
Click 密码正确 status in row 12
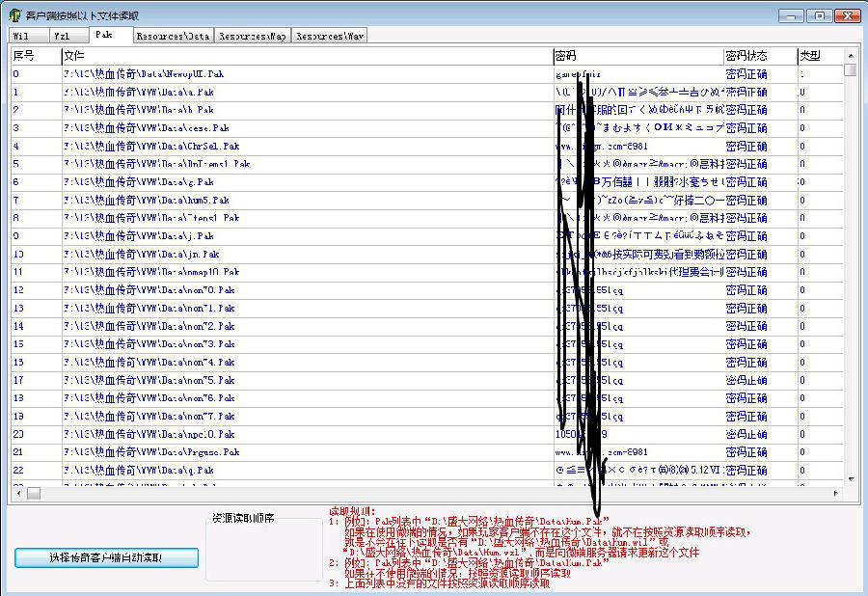(x=746, y=290)
